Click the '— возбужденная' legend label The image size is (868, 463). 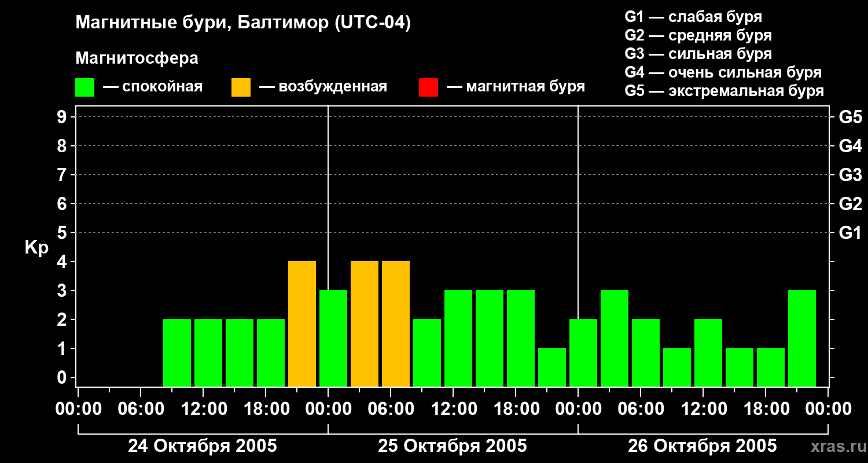[x=323, y=87]
